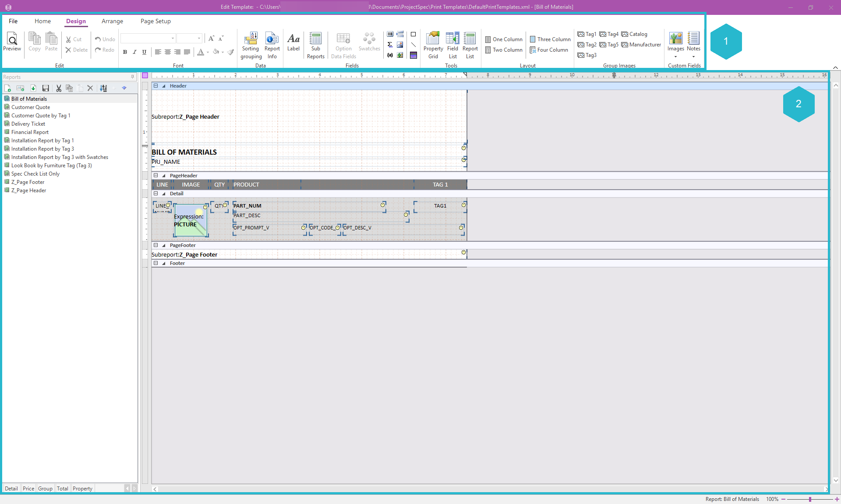Increase font size
841x504 pixels.
[x=211, y=39]
